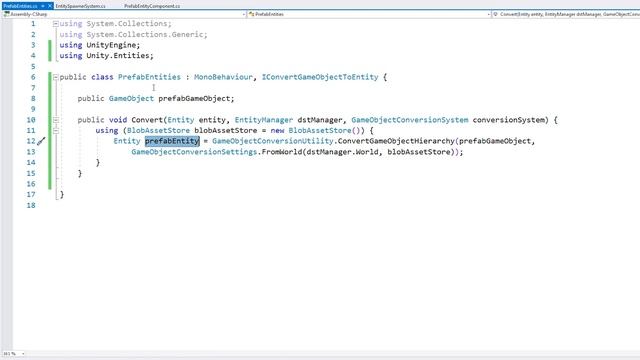Collapse the using directives block
The height and width of the screenshot is (360, 640).
point(56,24)
